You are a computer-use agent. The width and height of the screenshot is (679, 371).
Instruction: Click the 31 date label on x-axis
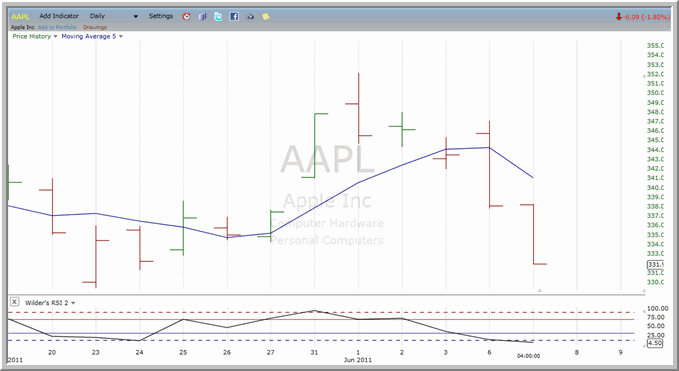pyautogui.click(x=314, y=352)
